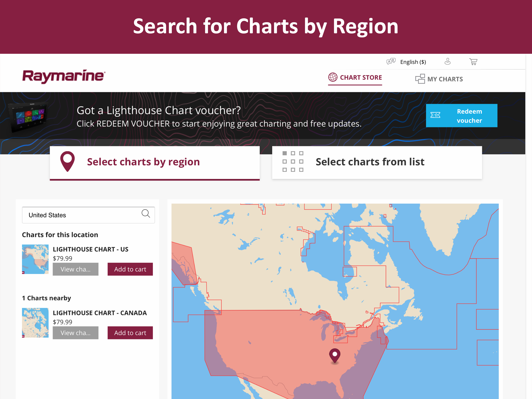This screenshot has width=532, height=399.
Task: Open the shopping cart icon
Action: pos(473,62)
